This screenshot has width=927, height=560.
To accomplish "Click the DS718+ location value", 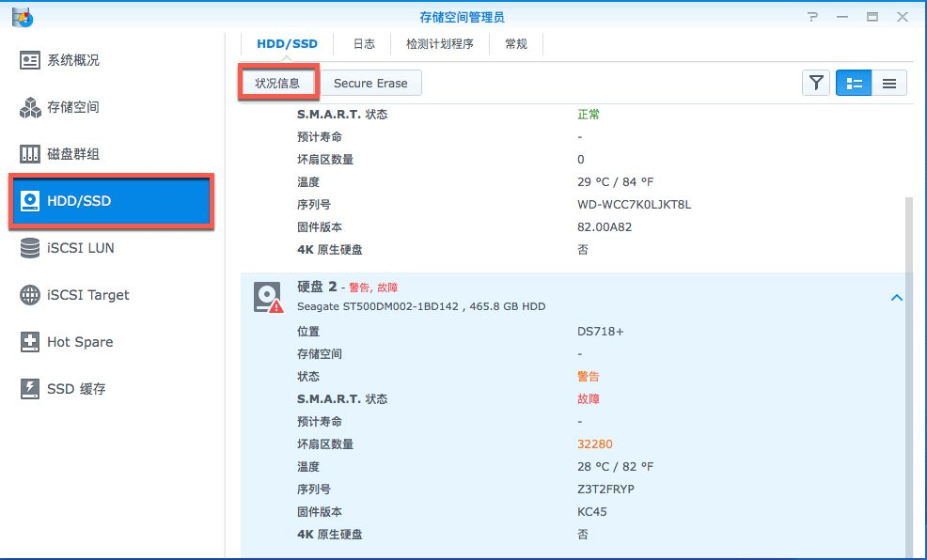I will 600,332.
